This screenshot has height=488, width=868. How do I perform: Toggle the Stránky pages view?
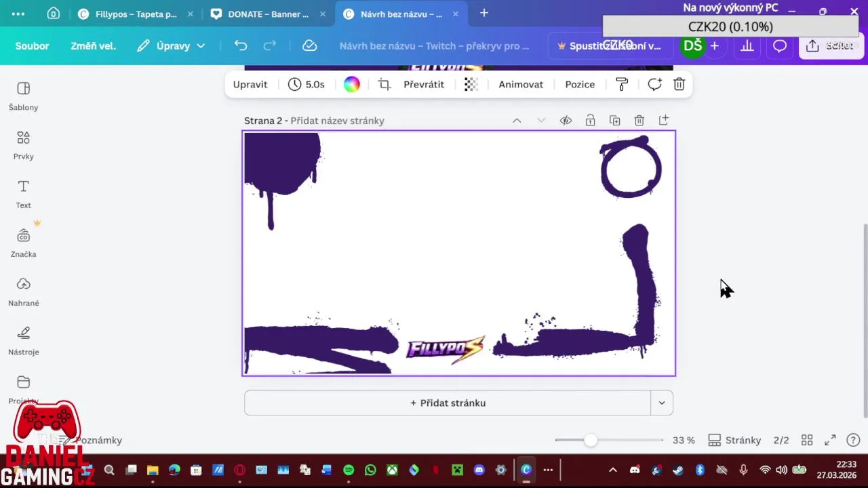pyautogui.click(x=734, y=440)
